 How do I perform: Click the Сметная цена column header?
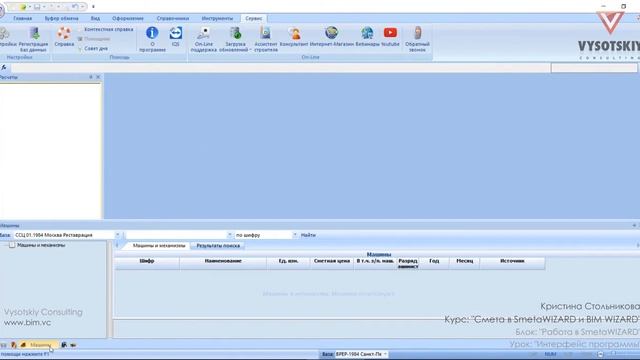coord(332,263)
